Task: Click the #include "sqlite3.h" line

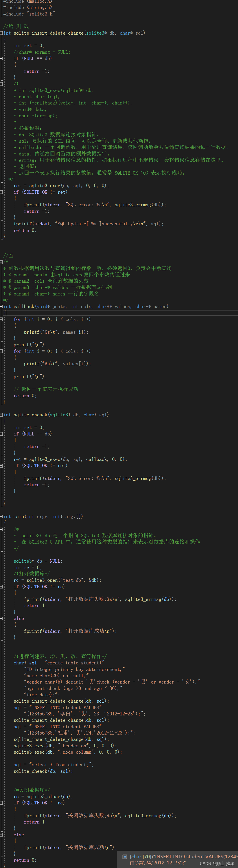Action: (x=29, y=14)
